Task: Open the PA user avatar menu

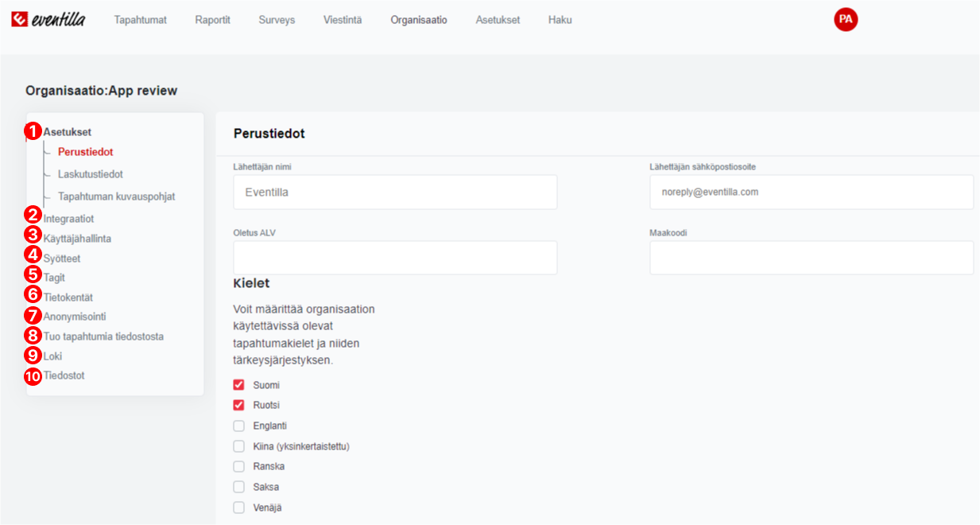Action: pos(846,20)
